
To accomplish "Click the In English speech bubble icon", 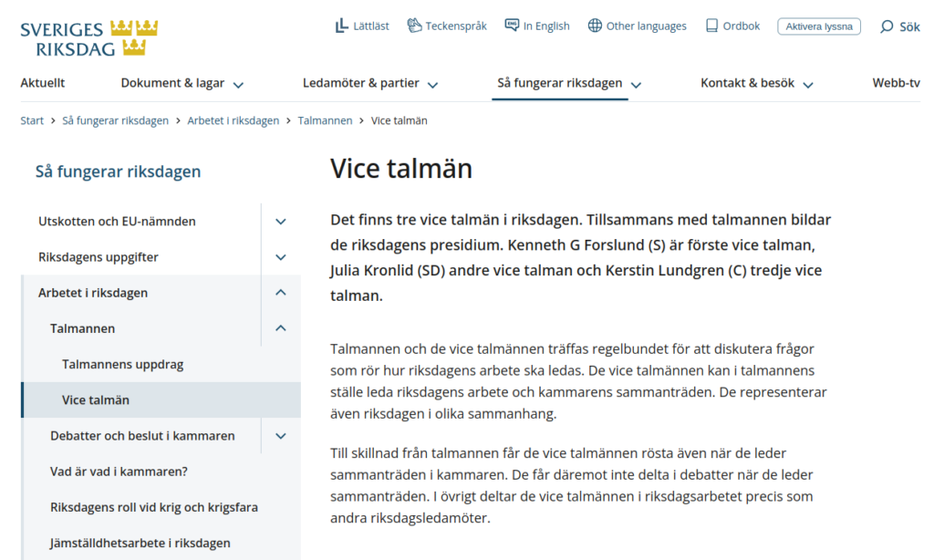I will pyautogui.click(x=512, y=26).
